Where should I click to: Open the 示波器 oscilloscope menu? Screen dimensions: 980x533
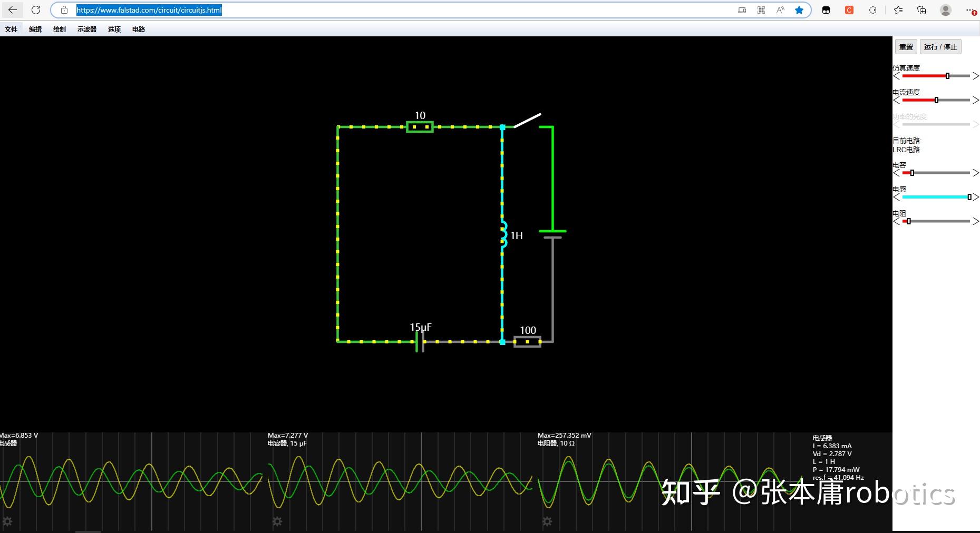[x=86, y=29]
